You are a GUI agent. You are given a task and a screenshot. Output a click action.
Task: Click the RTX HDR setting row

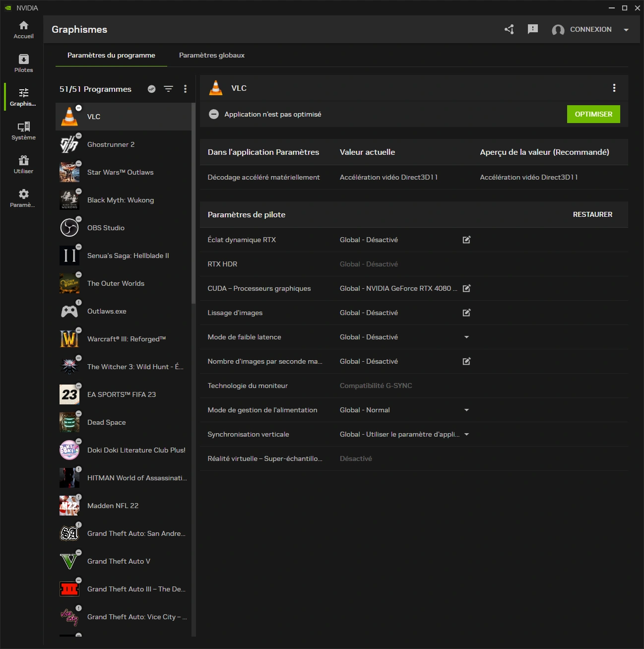pyautogui.click(x=414, y=264)
